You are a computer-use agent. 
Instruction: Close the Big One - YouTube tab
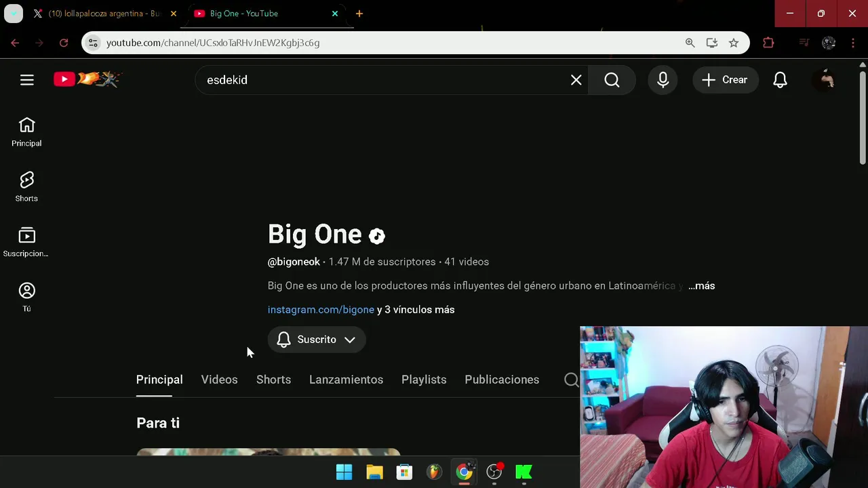[x=335, y=14]
